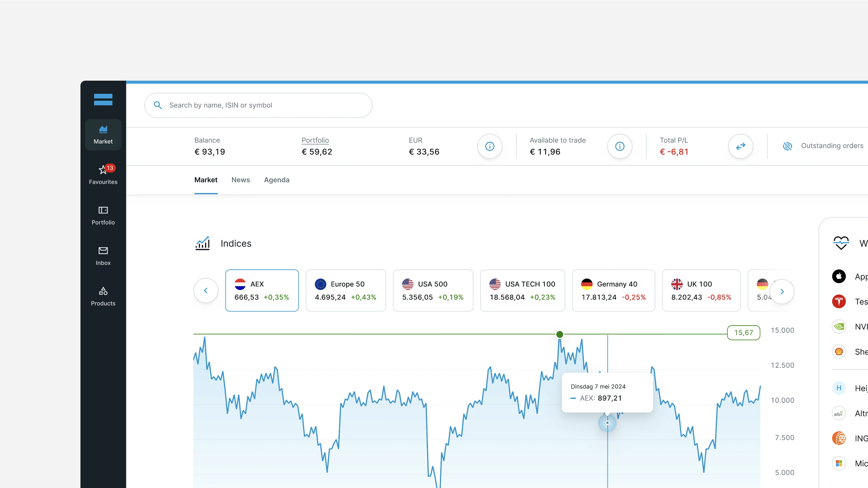Click the Outstanding orders label
Image resolution: width=868 pixels, height=488 pixels.
pos(832,146)
